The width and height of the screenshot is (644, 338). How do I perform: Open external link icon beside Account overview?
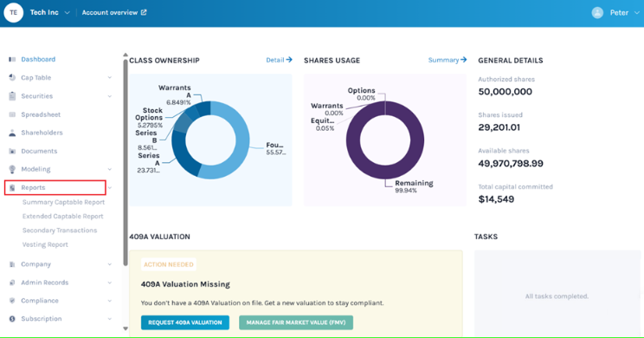tap(144, 12)
